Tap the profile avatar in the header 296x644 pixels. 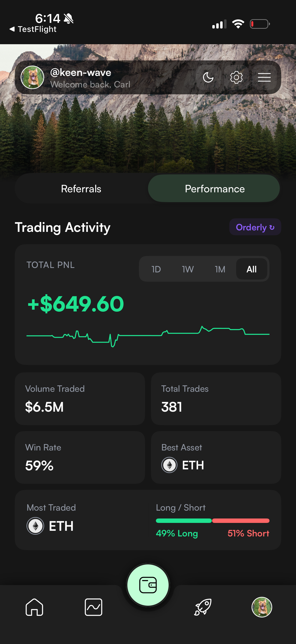[x=32, y=77]
